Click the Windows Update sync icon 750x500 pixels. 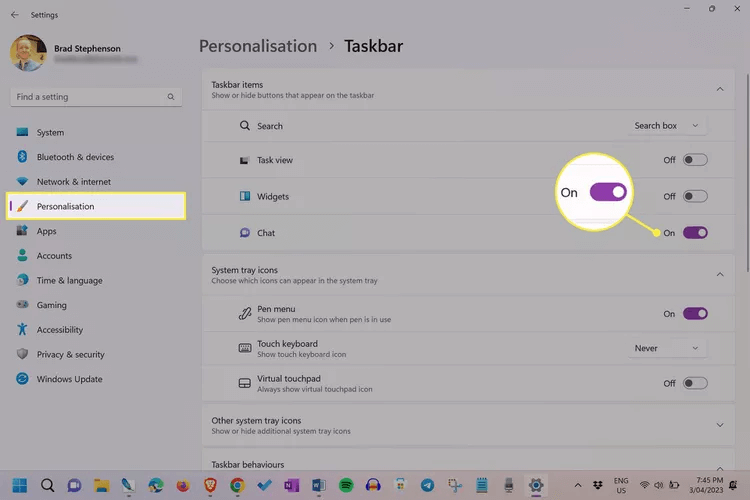[x=22, y=378]
